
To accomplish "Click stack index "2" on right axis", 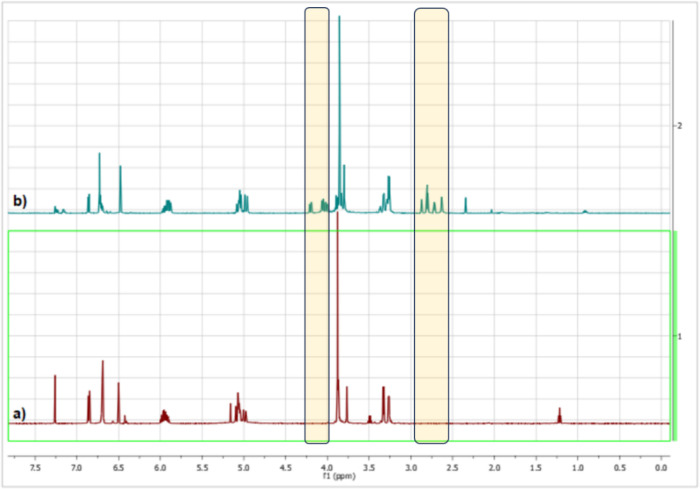I will tap(679, 126).
